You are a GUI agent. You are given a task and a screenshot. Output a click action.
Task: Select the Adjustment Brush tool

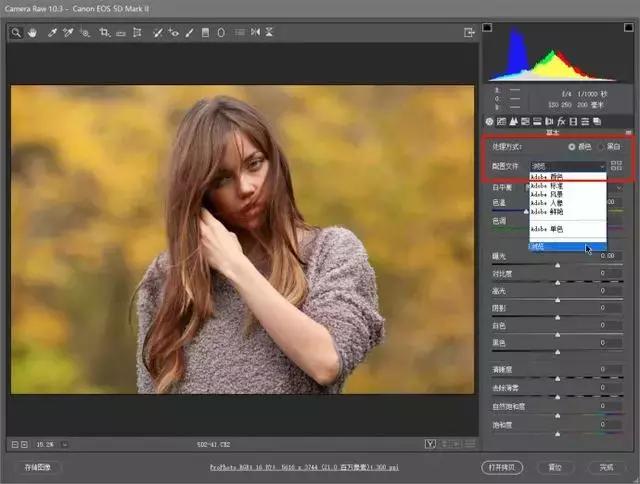[189, 33]
